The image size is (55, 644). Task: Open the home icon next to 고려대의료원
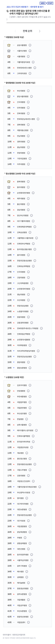(30, 74)
